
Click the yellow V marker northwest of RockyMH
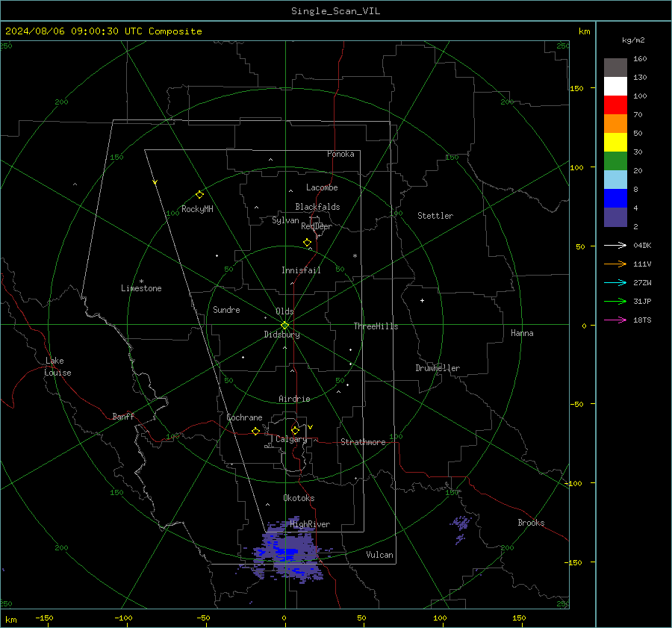(155, 182)
